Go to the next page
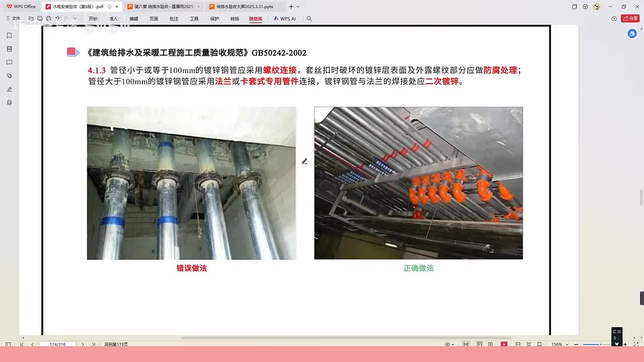Image resolution: width=644 pixels, height=362 pixels. click(83, 344)
